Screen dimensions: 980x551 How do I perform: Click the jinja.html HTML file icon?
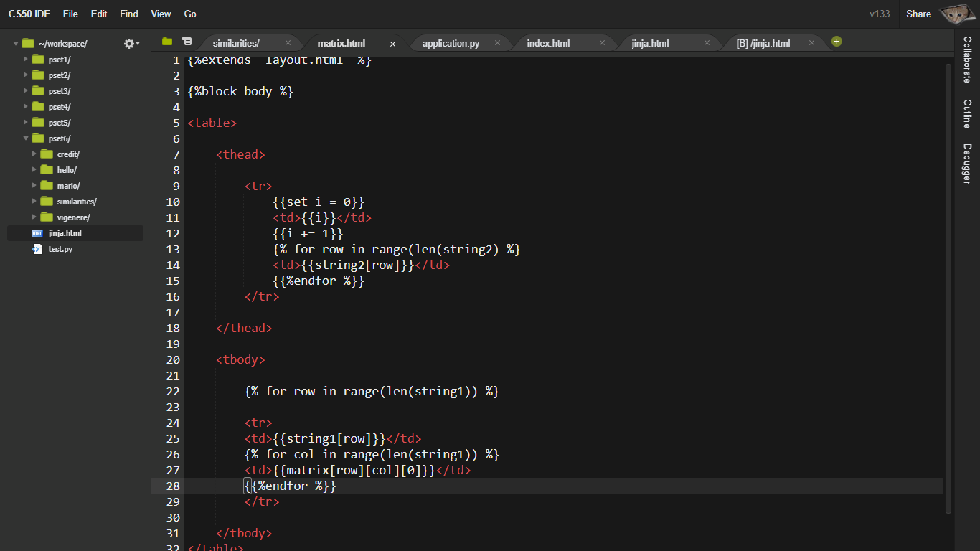coord(37,233)
